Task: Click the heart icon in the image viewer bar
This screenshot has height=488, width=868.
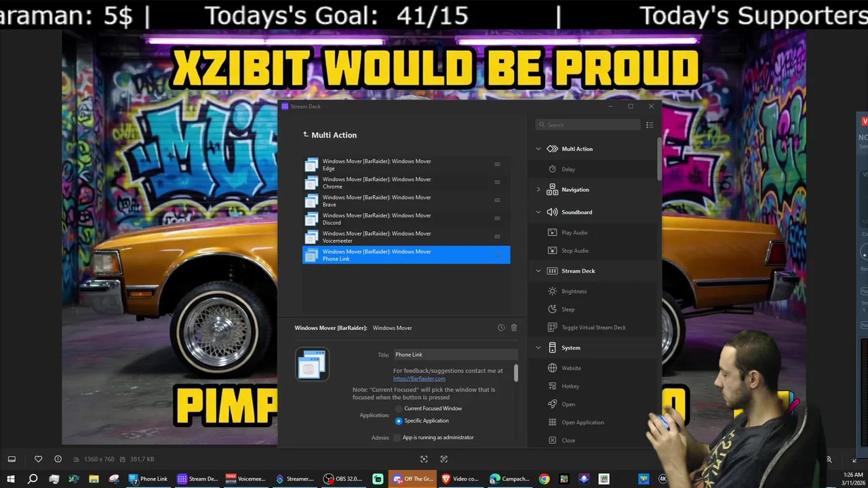Action: point(39,459)
